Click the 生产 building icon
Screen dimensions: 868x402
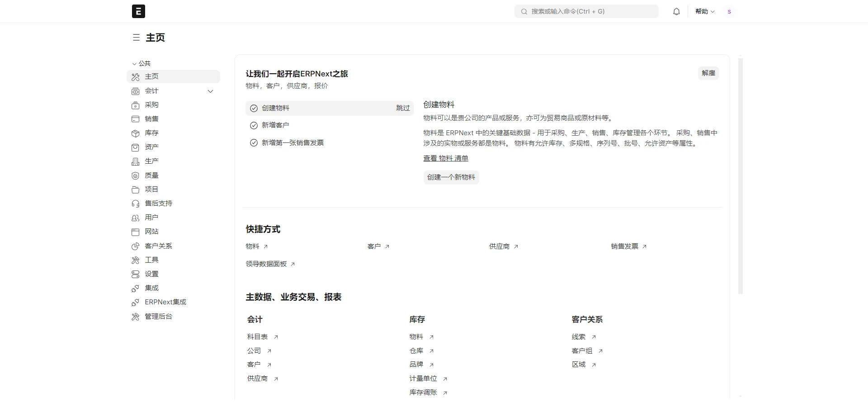135,161
